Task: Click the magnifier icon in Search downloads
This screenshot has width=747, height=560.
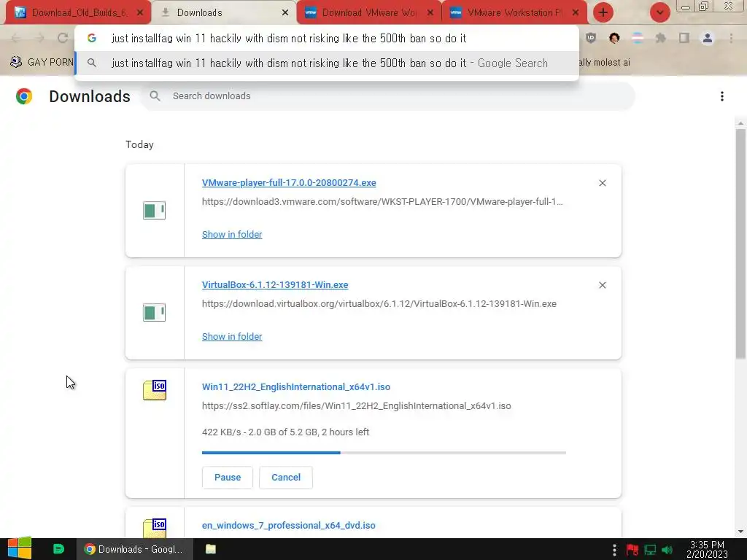Action: (155, 96)
